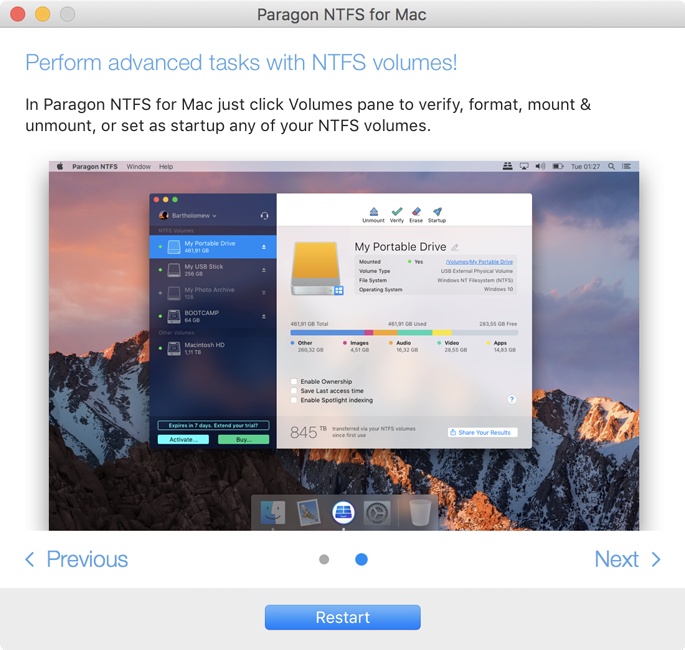Click Share Your Results button in preview
Screen dimensions: 685x650
pos(483,432)
